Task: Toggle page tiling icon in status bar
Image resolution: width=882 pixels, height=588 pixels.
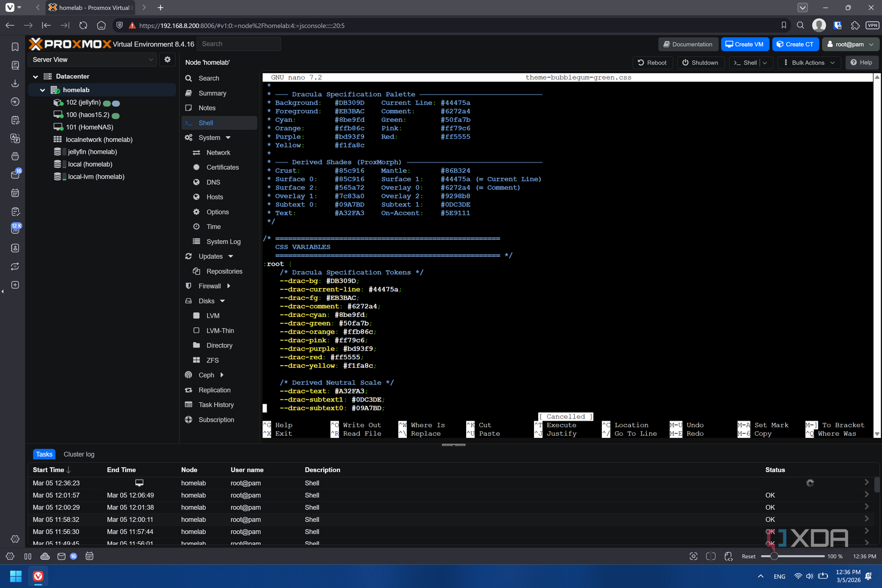Action: (711, 556)
